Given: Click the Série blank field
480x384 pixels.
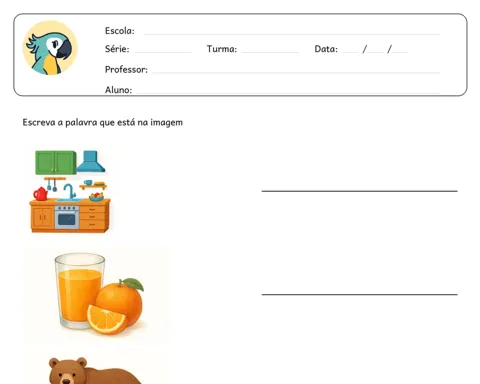Looking at the screenshot, I should [x=163, y=52].
